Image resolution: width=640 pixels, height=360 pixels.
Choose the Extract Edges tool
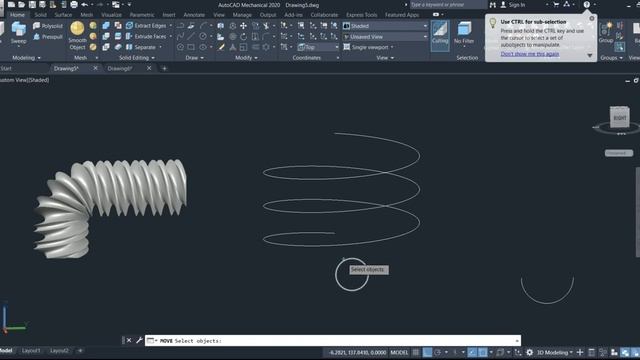click(x=146, y=26)
